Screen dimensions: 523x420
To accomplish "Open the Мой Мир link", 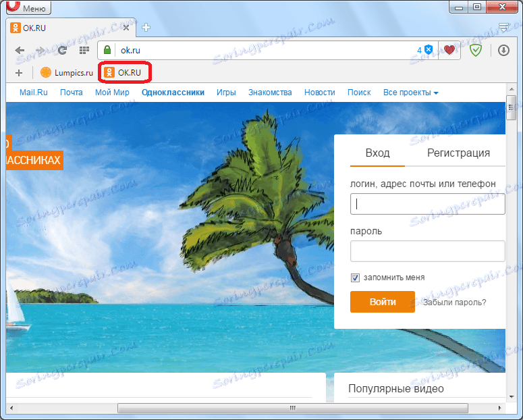I will pyautogui.click(x=112, y=93).
